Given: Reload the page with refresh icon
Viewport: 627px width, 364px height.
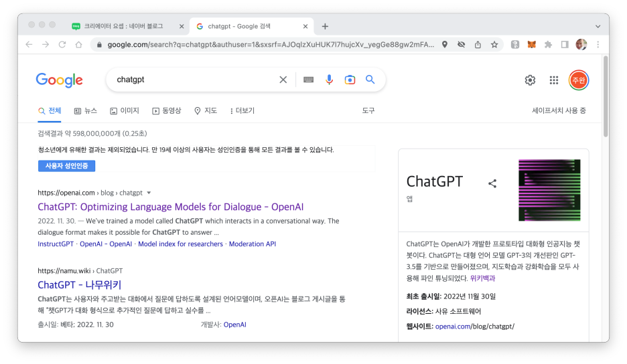Looking at the screenshot, I should point(62,45).
